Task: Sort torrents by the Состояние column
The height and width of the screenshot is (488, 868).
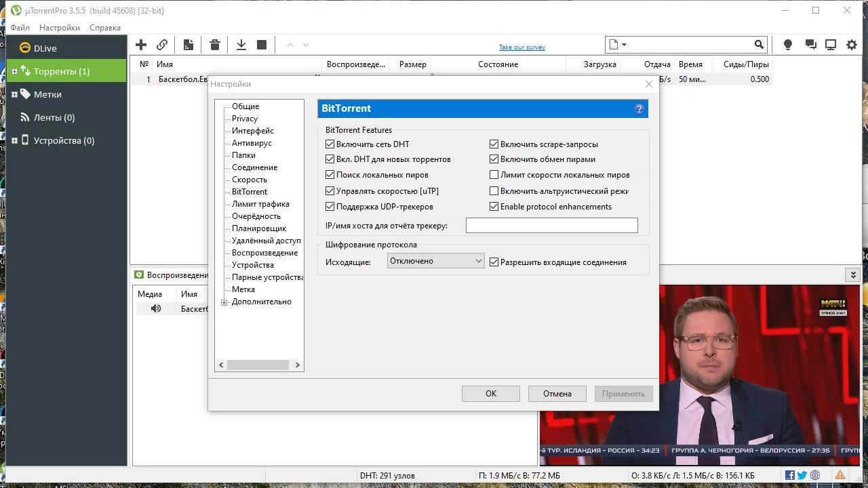Action: point(498,64)
